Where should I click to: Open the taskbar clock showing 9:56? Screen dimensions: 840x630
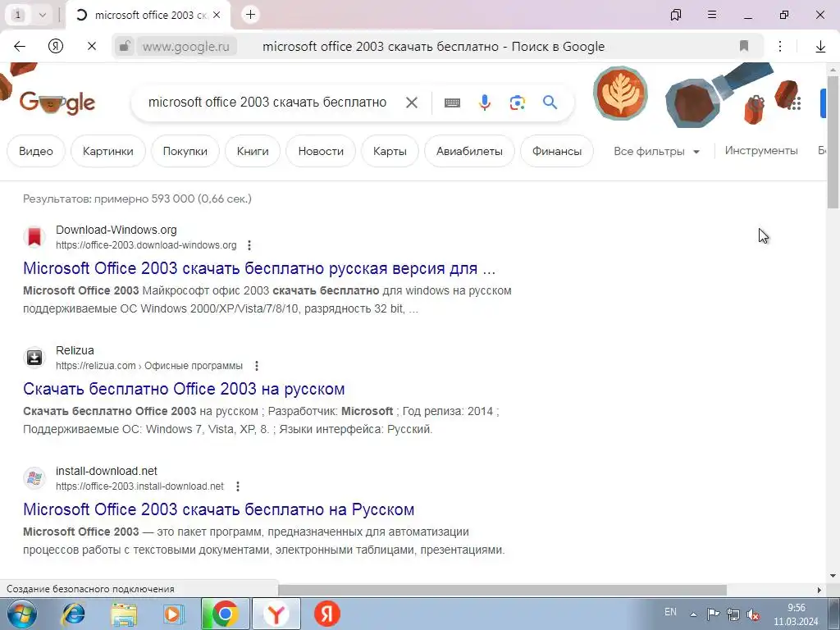796,614
